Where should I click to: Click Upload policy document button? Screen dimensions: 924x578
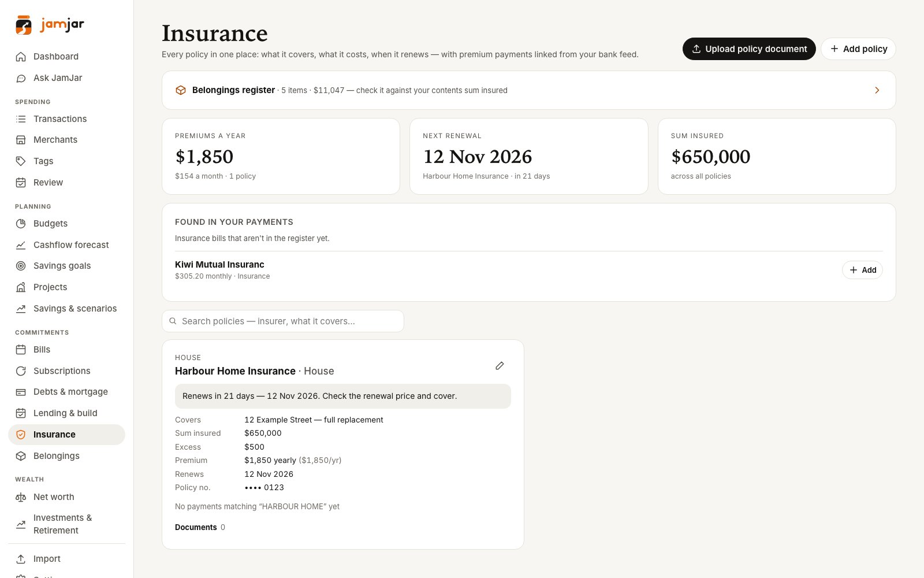point(749,49)
